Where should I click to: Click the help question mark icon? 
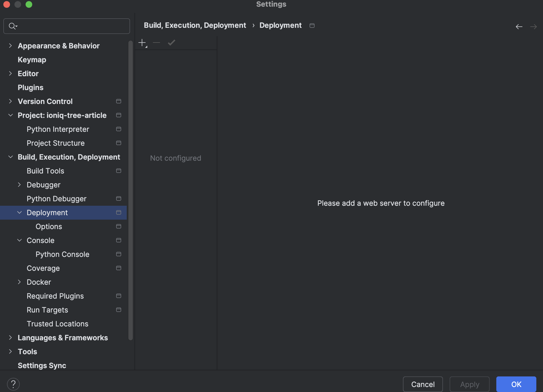pos(13,384)
